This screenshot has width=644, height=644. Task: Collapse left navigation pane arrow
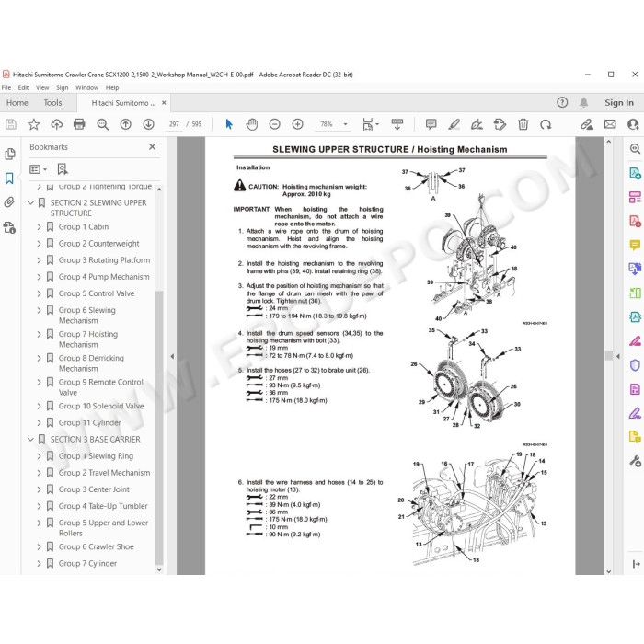point(172,357)
